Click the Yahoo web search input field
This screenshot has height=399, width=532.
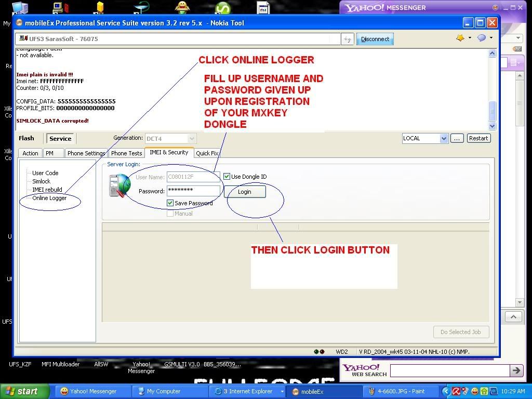coord(450,370)
